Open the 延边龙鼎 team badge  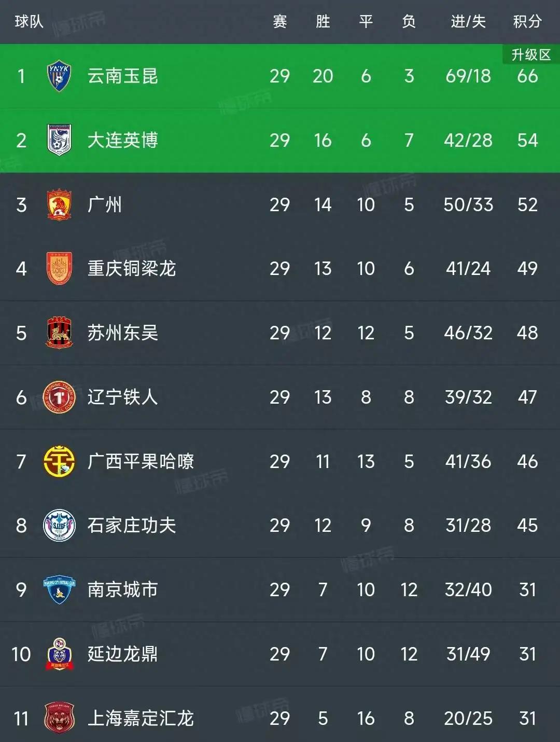pyautogui.click(x=59, y=654)
